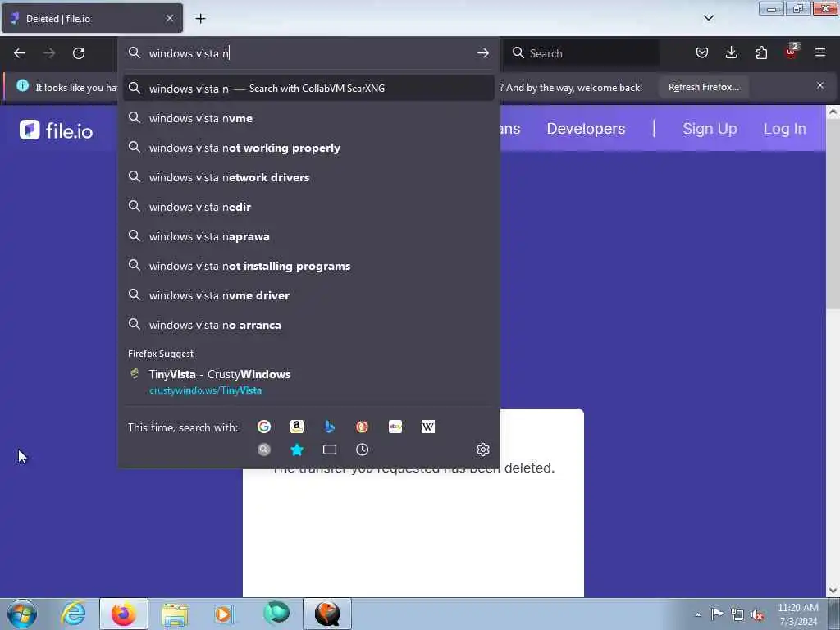Click the Firefox taskbar button
Image resolution: width=840 pixels, height=630 pixels.
(x=123, y=614)
